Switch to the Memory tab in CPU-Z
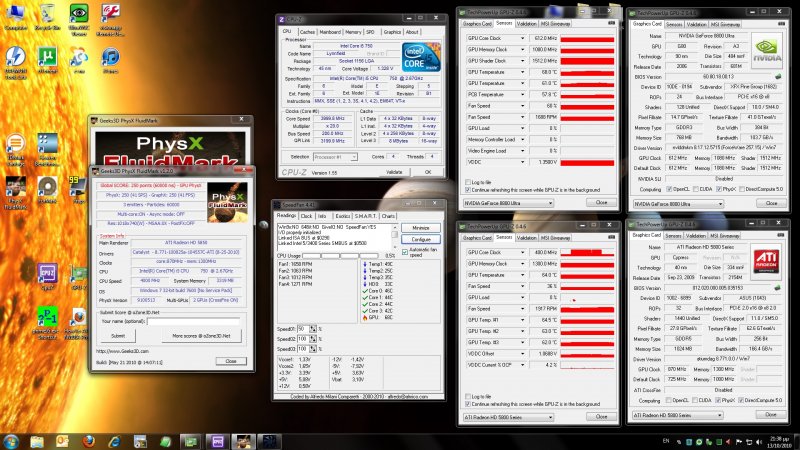The image size is (800, 450). coord(353,32)
